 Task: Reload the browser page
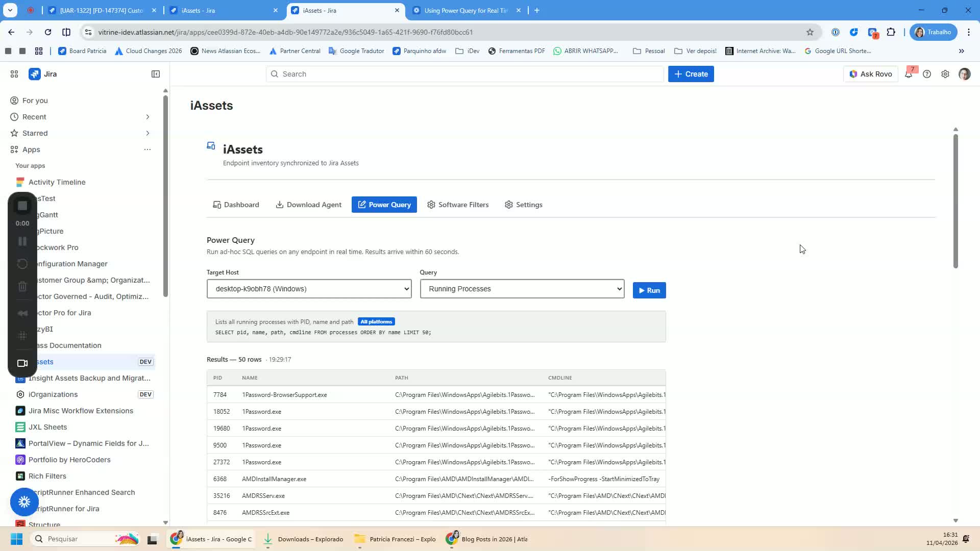coord(48,32)
